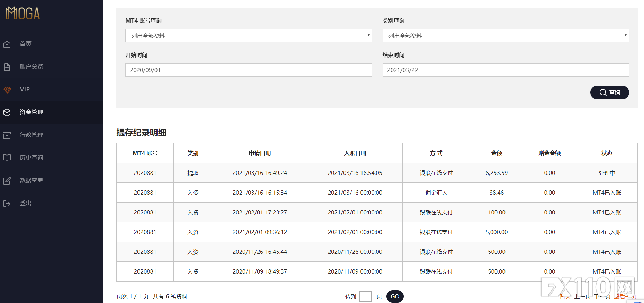Image resolution: width=644 pixels, height=303 pixels.
Task: Click the MOGA logo
Action: [23, 13]
